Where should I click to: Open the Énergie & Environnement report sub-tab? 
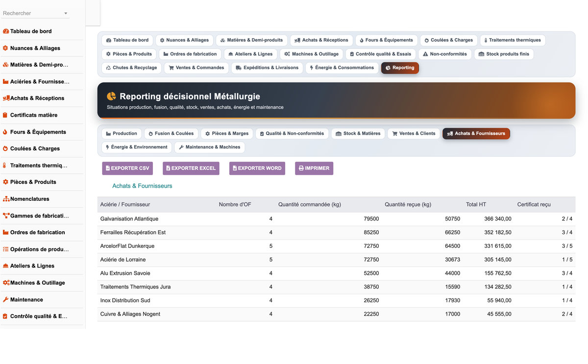coord(137,147)
